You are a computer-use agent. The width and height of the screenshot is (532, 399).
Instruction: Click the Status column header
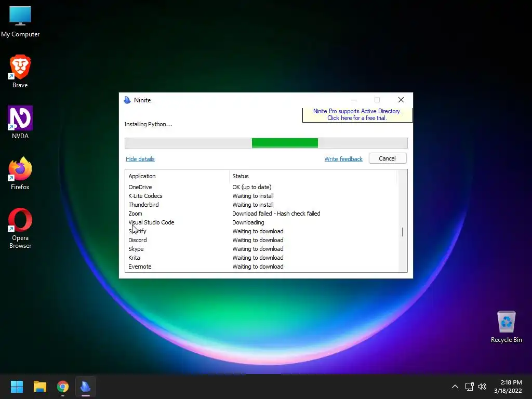point(313,176)
